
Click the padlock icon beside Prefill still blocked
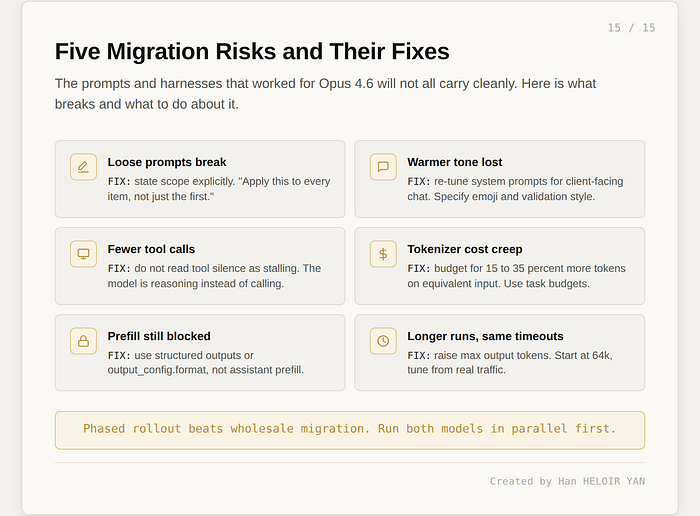pyautogui.click(x=83, y=341)
